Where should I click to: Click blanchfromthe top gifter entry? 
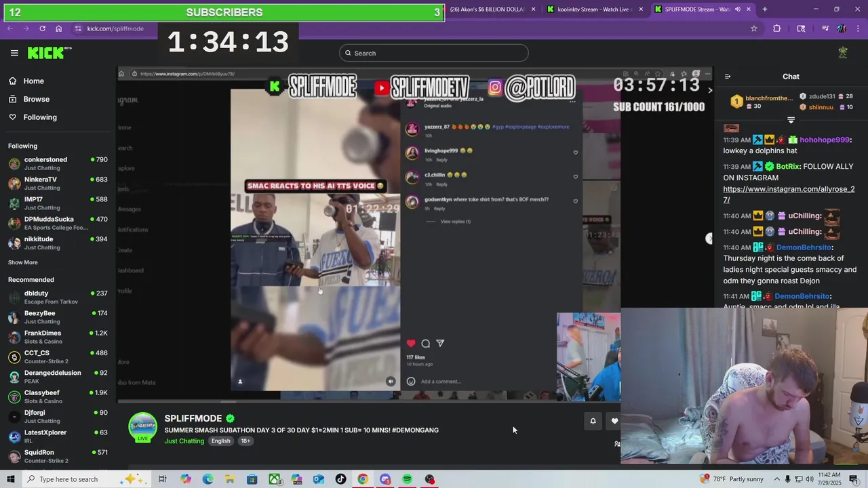[x=761, y=102]
